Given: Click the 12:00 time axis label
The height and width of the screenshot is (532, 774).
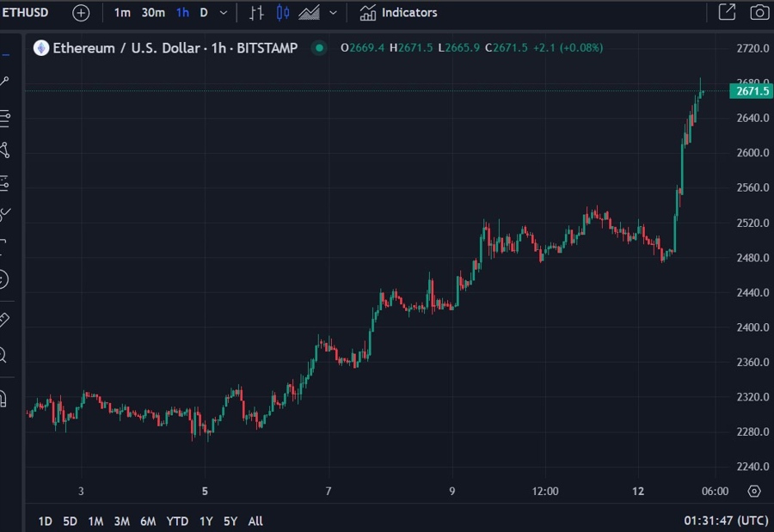Looking at the screenshot, I should (x=545, y=491).
